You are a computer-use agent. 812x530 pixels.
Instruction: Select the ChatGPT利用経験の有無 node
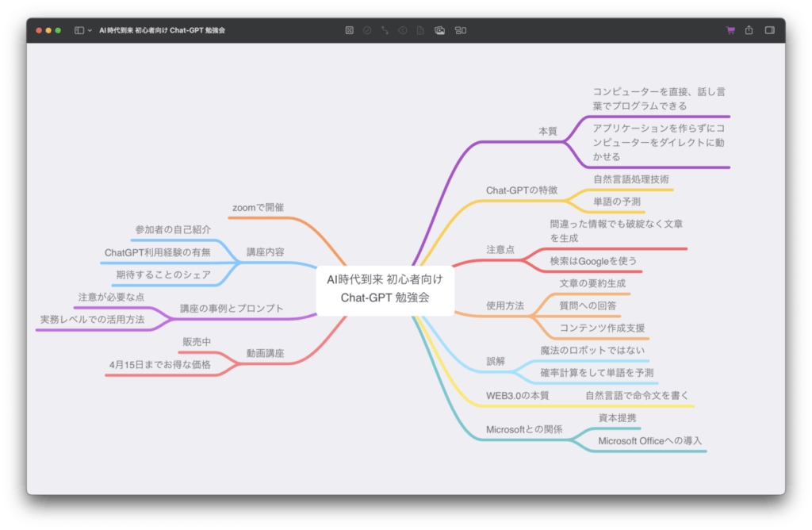(x=158, y=253)
